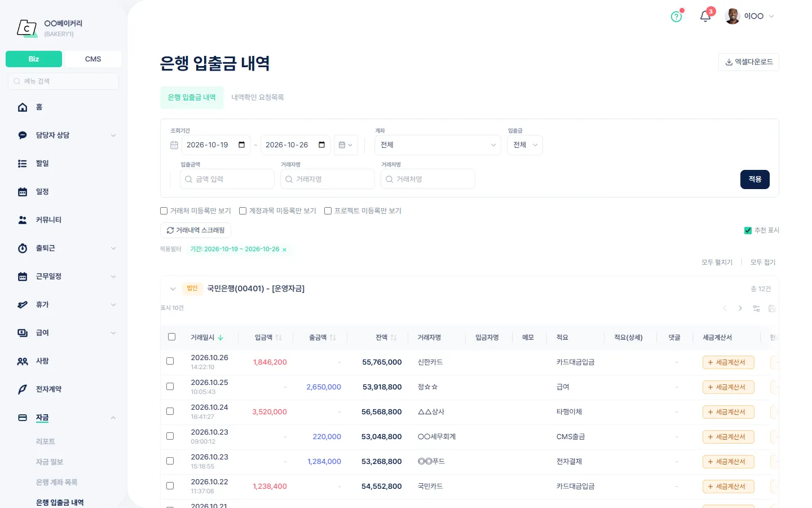Screen dimensions: 812x508
Task: Click the 자금 card icon
Action: click(23, 418)
